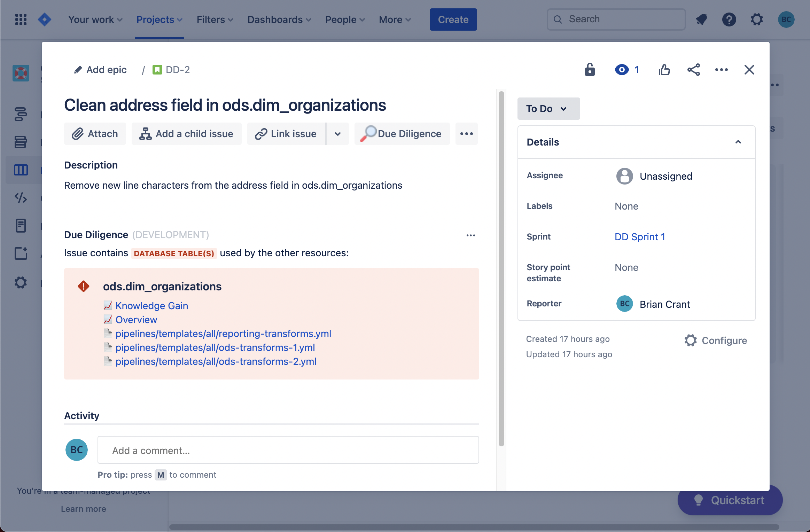Viewport: 810px width, 532px height.
Task: Click the Attach paperclip button
Action: tap(95, 134)
